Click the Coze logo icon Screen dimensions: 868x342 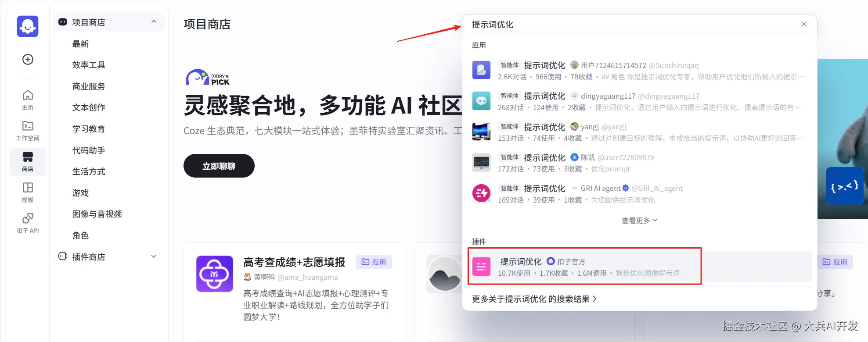[28, 26]
